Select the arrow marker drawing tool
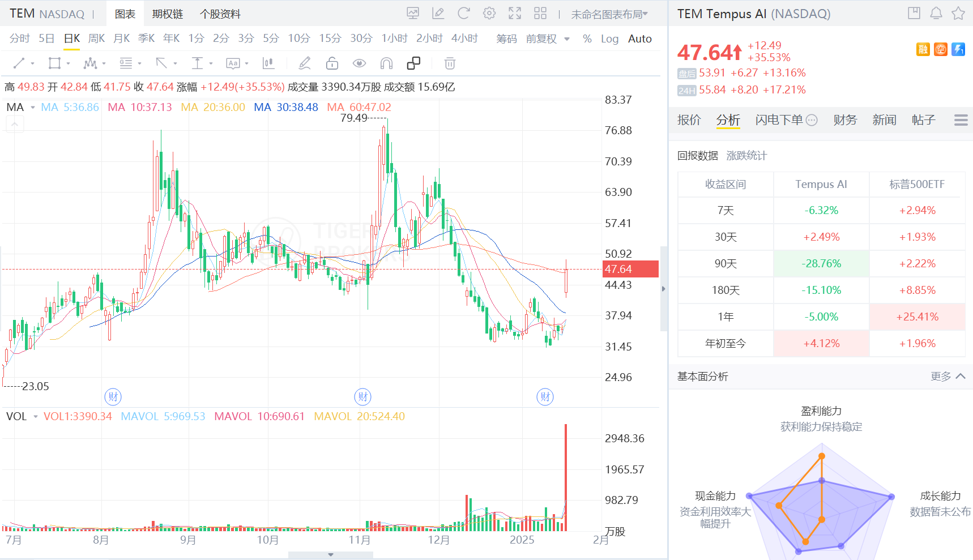Viewport: 973px width, 560px height. pos(161,63)
